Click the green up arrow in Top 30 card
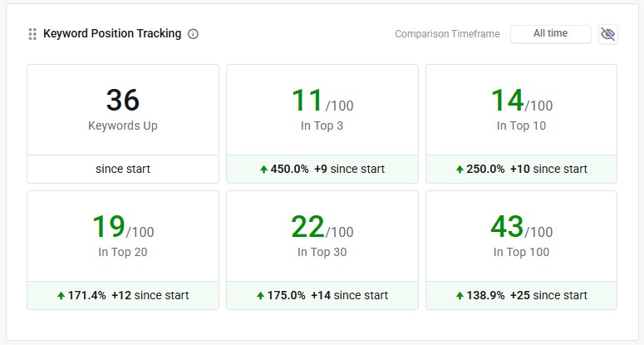This screenshot has width=644, height=345. [260, 295]
